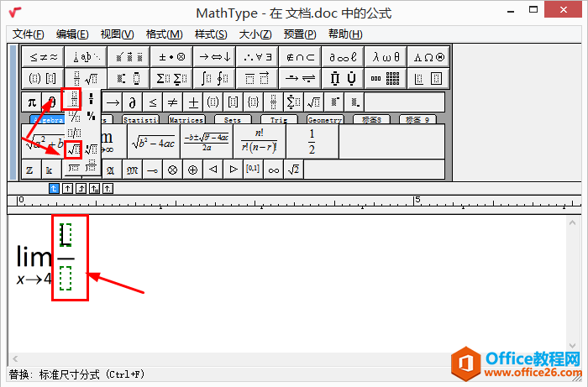Open the 编辑(E) menu
Screen dimensions: 588x387
72,34
